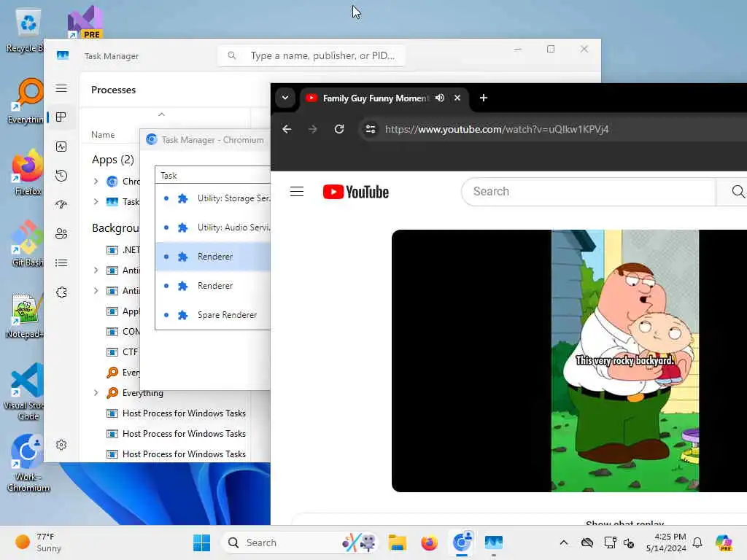Open Firefox from the taskbar
The image size is (747, 560).
point(429,542)
